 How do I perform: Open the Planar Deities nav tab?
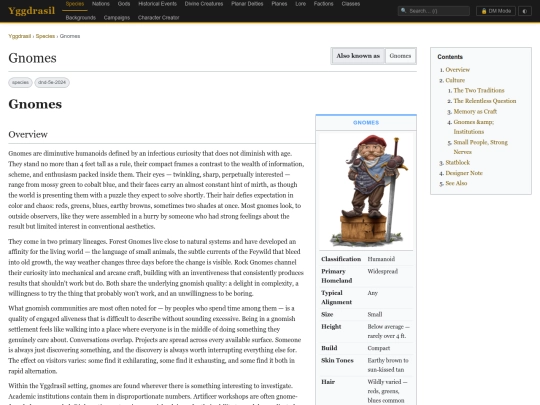(x=247, y=4)
